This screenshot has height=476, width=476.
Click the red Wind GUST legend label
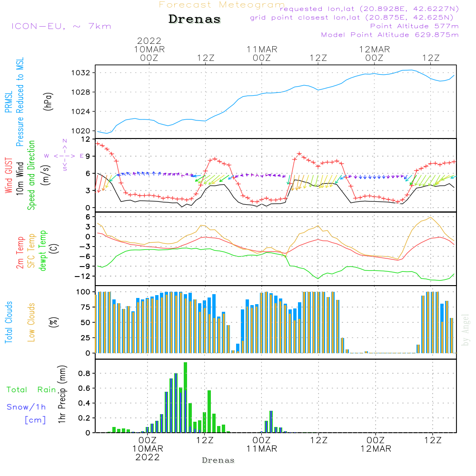pos(9,175)
